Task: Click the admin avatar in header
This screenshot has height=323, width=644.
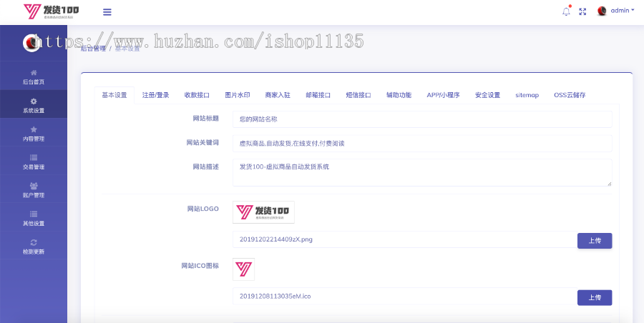Action: pyautogui.click(x=602, y=11)
